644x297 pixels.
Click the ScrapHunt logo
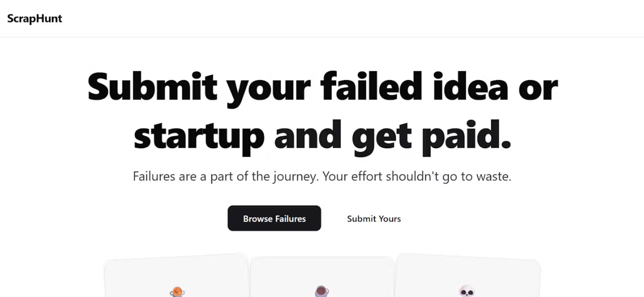pos(35,19)
